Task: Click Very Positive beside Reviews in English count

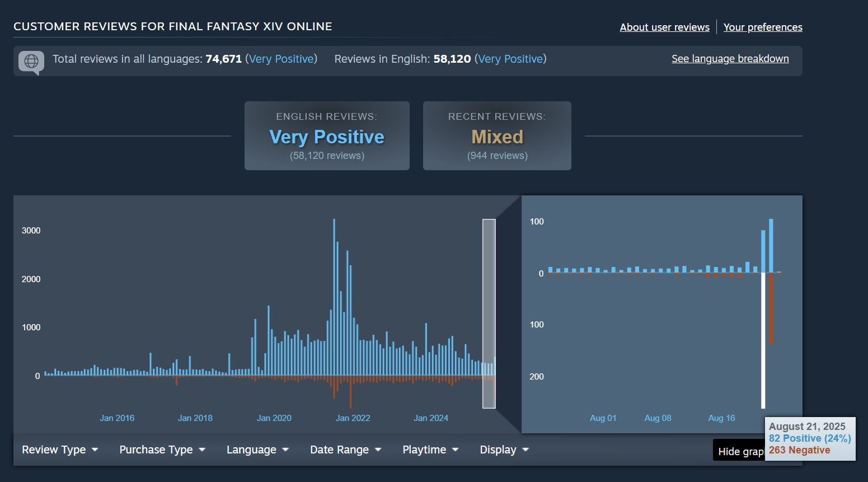Action: [510, 59]
